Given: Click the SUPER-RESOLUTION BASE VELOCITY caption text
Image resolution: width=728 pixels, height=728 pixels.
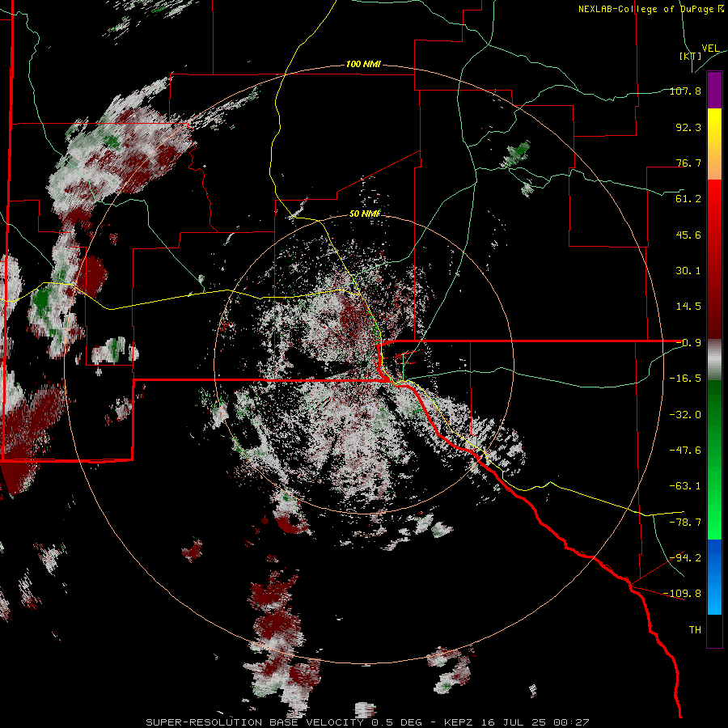Looking at the screenshot, I should pos(255,722).
